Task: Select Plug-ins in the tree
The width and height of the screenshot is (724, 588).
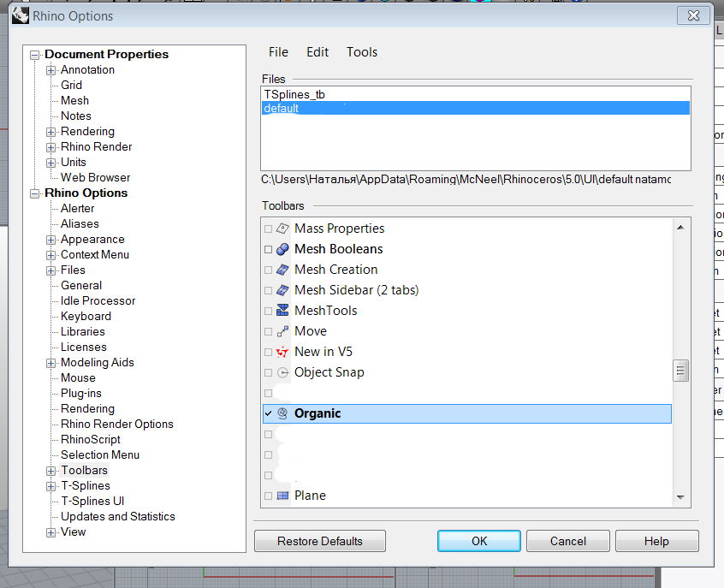Action: click(81, 394)
